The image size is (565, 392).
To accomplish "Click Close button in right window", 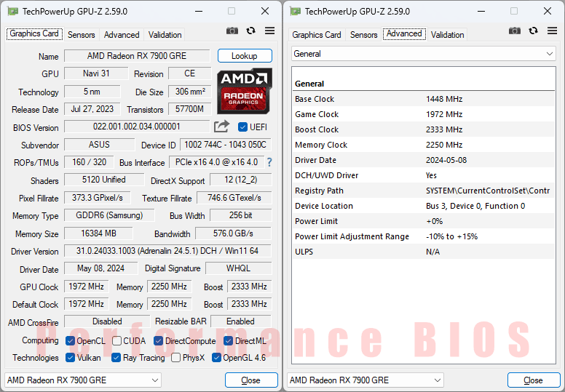I will pos(533,380).
